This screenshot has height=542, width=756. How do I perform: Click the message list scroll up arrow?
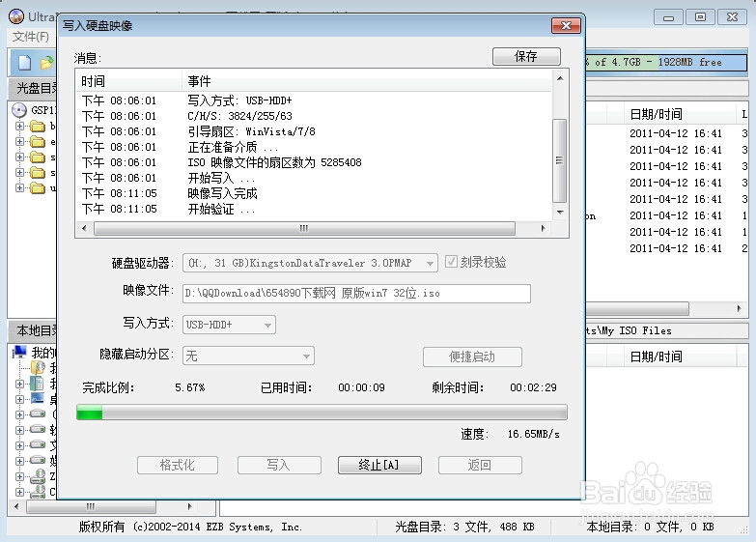[560, 78]
